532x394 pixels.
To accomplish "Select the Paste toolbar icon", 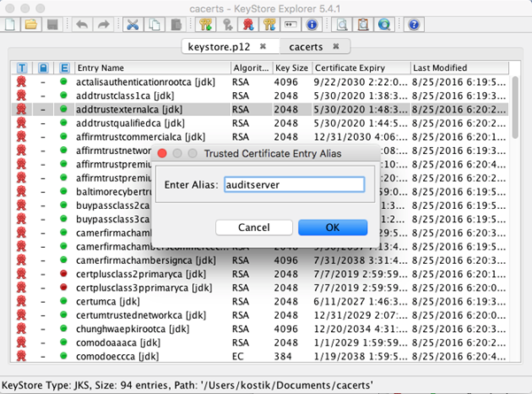I will click(176, 25).
